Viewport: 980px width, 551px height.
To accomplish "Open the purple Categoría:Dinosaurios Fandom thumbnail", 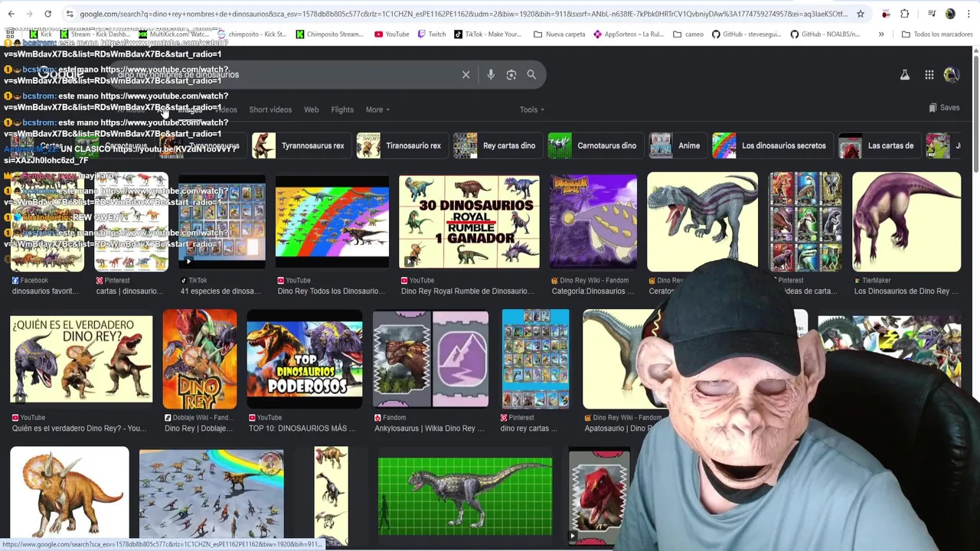I will coord(593,222).
